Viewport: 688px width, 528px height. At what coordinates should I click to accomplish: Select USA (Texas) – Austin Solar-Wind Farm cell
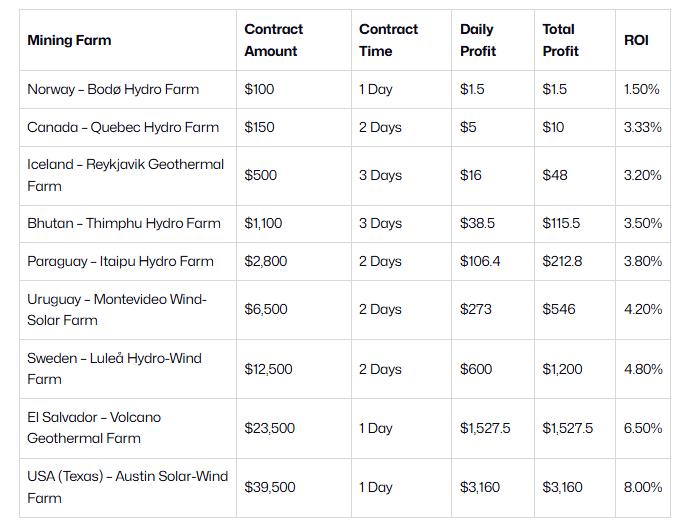point(127,487)
